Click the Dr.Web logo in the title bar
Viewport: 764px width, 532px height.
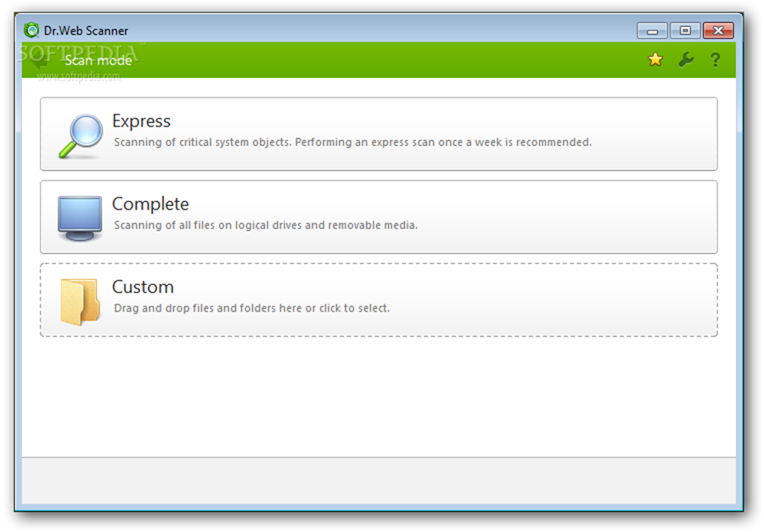[31, 31]
